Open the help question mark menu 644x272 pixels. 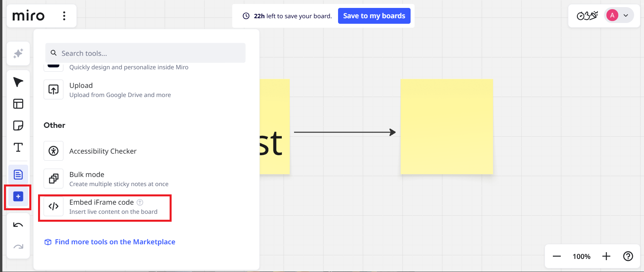click(628, 256)
